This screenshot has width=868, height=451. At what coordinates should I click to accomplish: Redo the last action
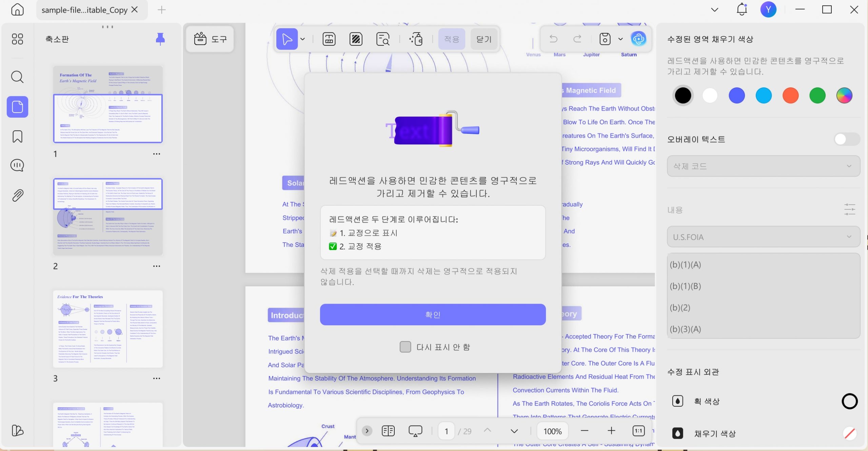(x=577, y=39)
